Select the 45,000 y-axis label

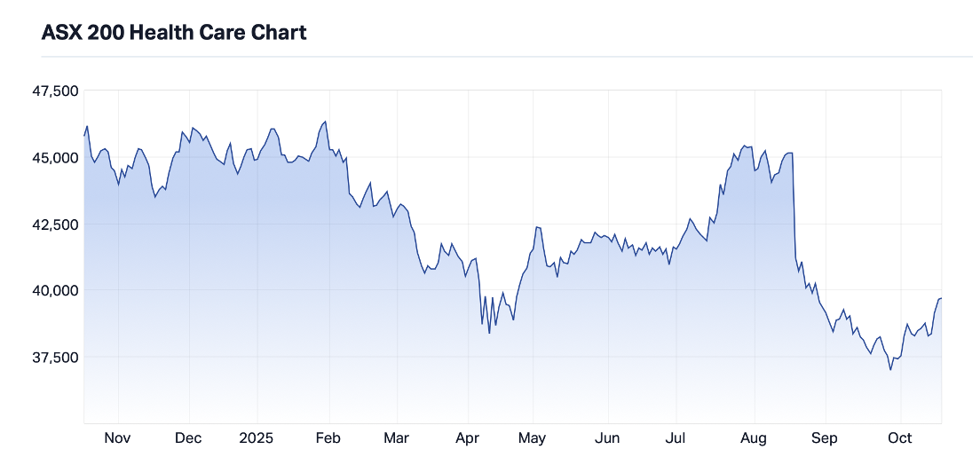coord(55,157)
